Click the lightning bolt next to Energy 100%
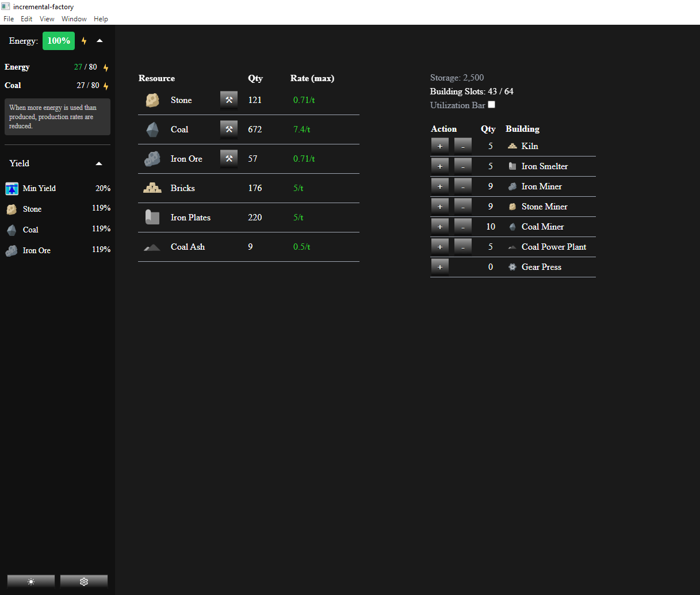This screenshot has width=700, height=595. 84,41
